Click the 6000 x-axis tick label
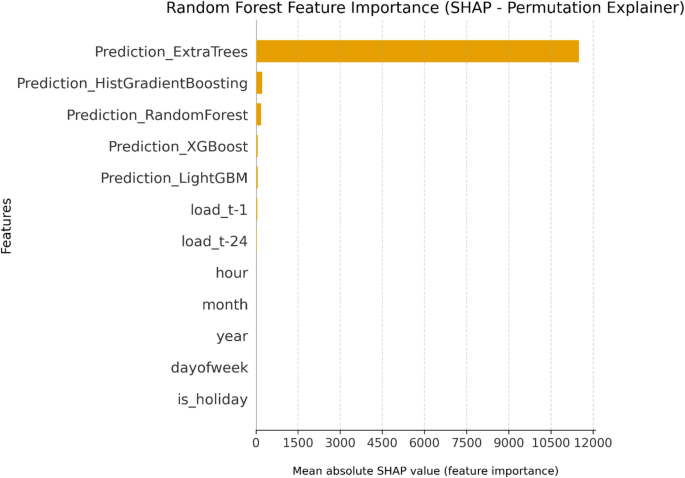 click(425, 443)
